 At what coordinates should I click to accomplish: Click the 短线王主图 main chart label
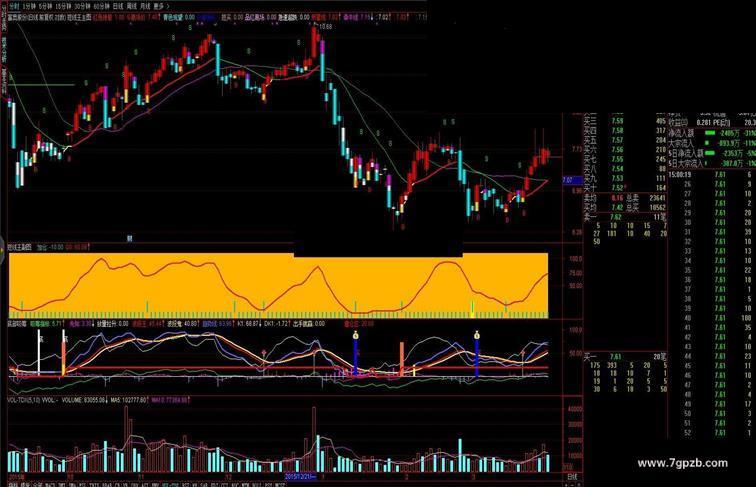coord(79,17)
